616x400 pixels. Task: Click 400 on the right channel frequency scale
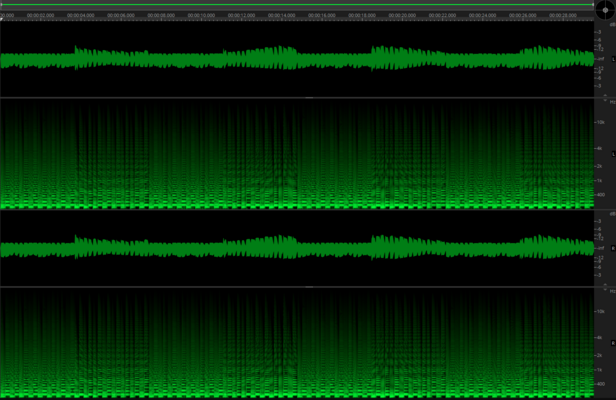[600, 384]
